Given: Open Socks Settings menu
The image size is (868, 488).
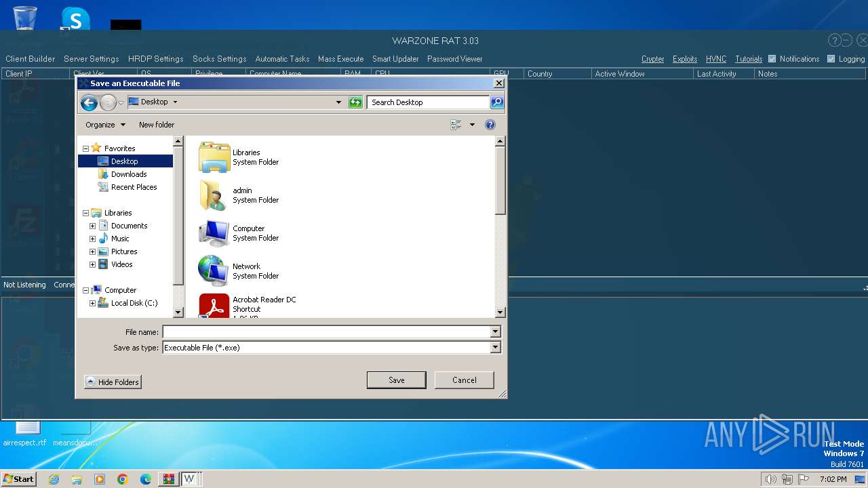Looking at the screenshot, I should pyautogui.click(x=219, y=59).
